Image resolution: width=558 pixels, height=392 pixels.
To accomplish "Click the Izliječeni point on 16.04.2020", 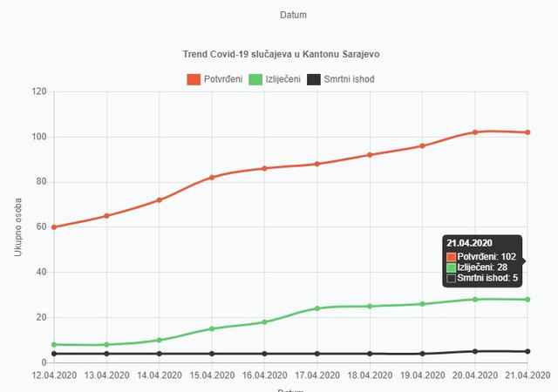I will click(x=264, y=322).
